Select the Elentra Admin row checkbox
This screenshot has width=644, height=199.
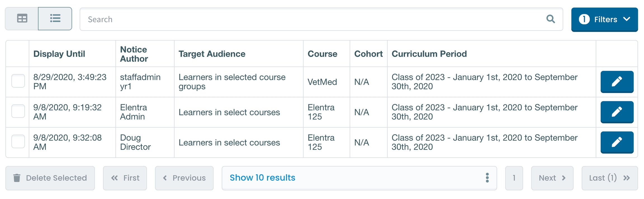coord(18,111)
